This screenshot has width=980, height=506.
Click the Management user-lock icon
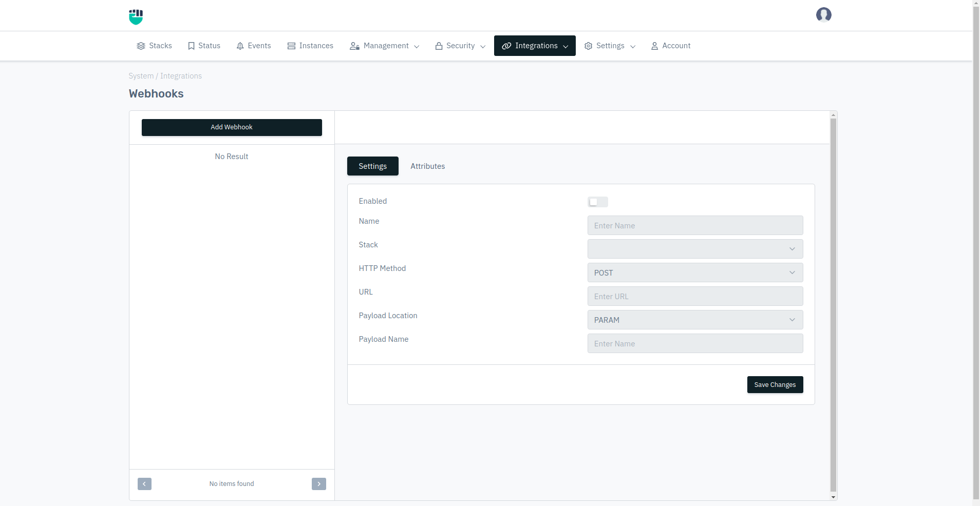[x=354, y=46]
